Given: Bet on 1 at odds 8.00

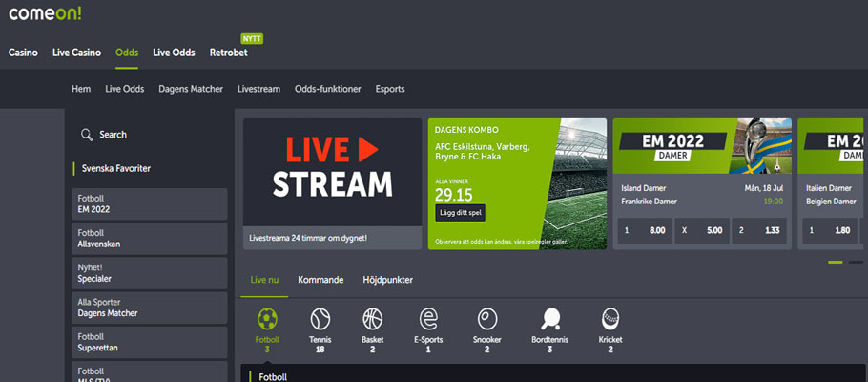Looking at the screenshot, I should [x=645, y=231].
